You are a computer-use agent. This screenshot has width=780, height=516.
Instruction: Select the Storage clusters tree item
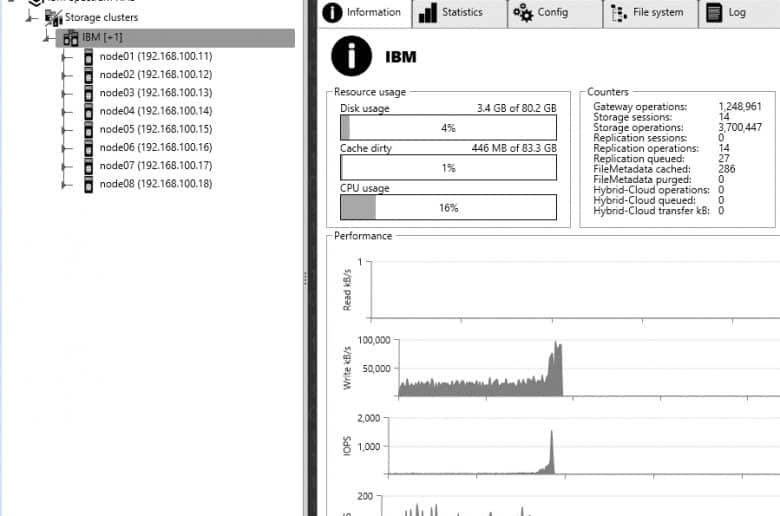pos(101,17)
